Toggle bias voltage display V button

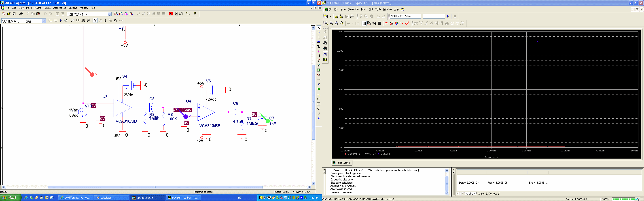click(x=95, y=21)
